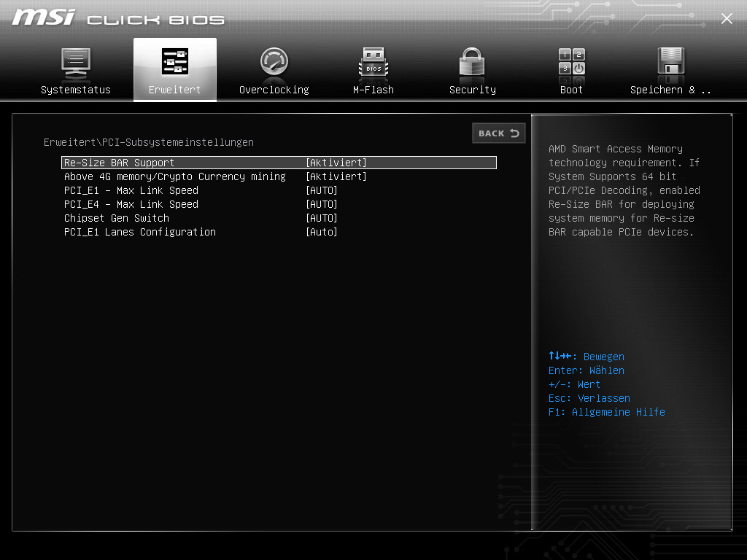Select the PCI_E4 - Max Link Speed label
Viewport: 747px width, 560px height.
coord(131,204)
